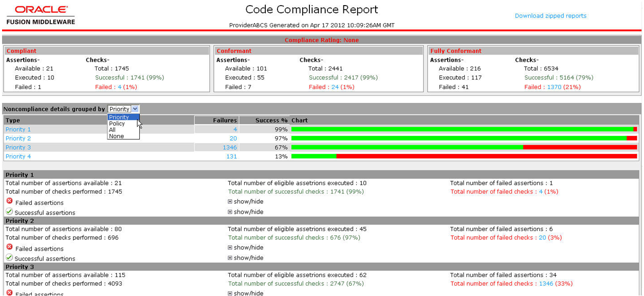
Task: Click the Priority 1 section header bar
Action: (x=321, y=175)
